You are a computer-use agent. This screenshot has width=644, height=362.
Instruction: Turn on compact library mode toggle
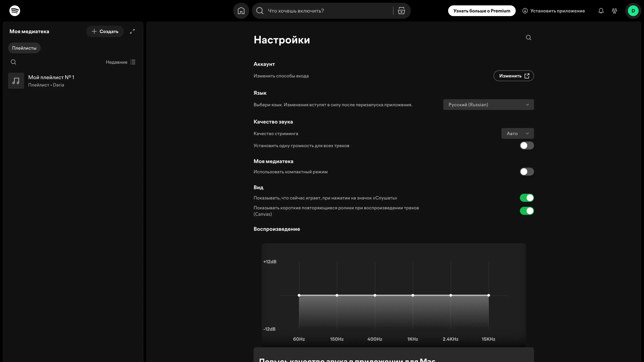point(526,172)
